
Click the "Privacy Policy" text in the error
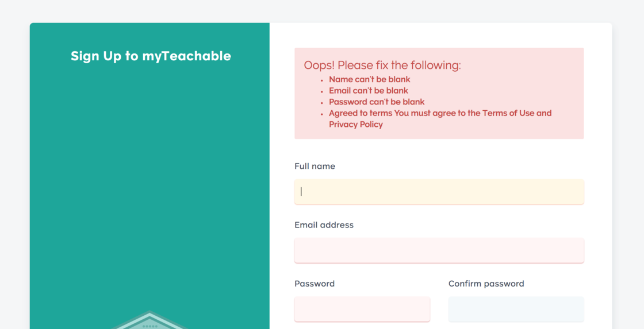tap(355, 125)
